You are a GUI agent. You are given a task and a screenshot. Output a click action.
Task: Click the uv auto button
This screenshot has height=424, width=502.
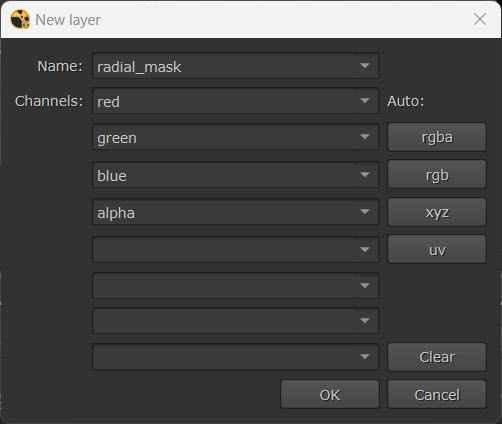(x=437, y=249)
